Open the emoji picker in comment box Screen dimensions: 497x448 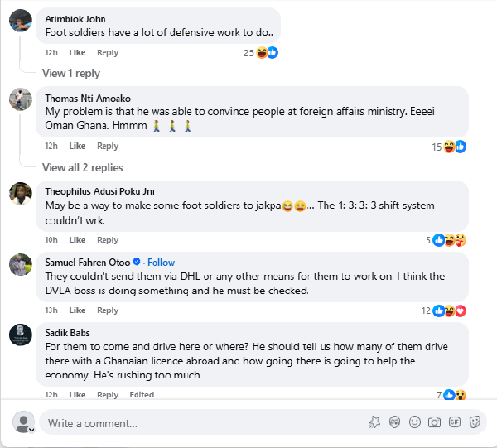415,422
